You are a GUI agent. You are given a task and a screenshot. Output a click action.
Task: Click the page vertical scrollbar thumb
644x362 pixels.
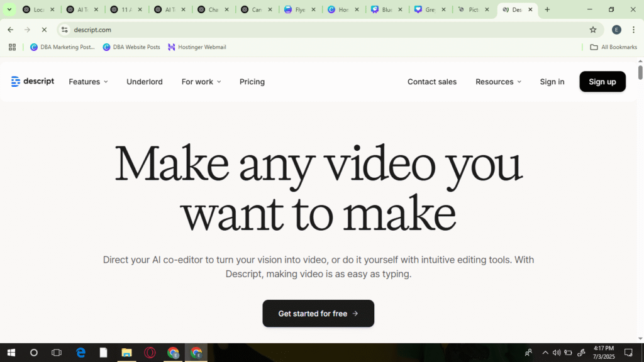tap(640, 73)
